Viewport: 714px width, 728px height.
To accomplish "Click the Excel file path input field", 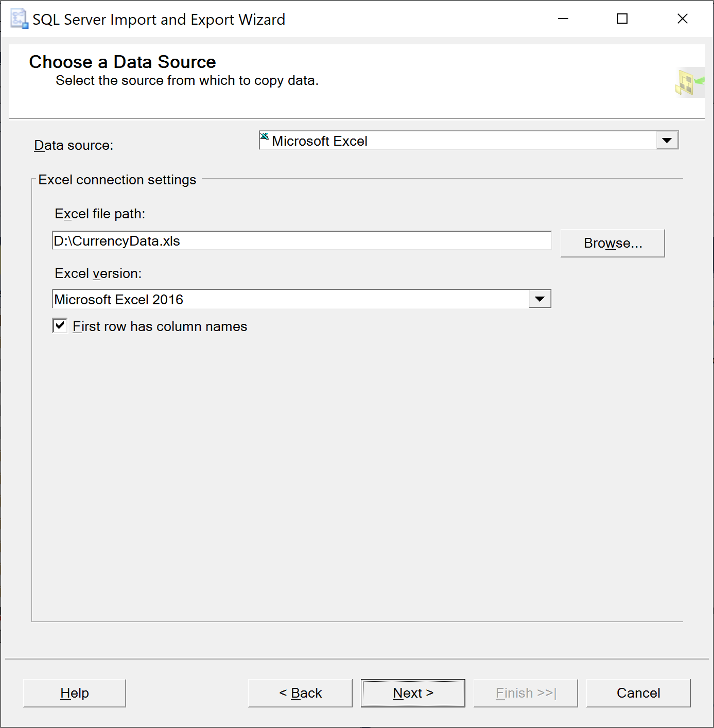I will [302, 240].
